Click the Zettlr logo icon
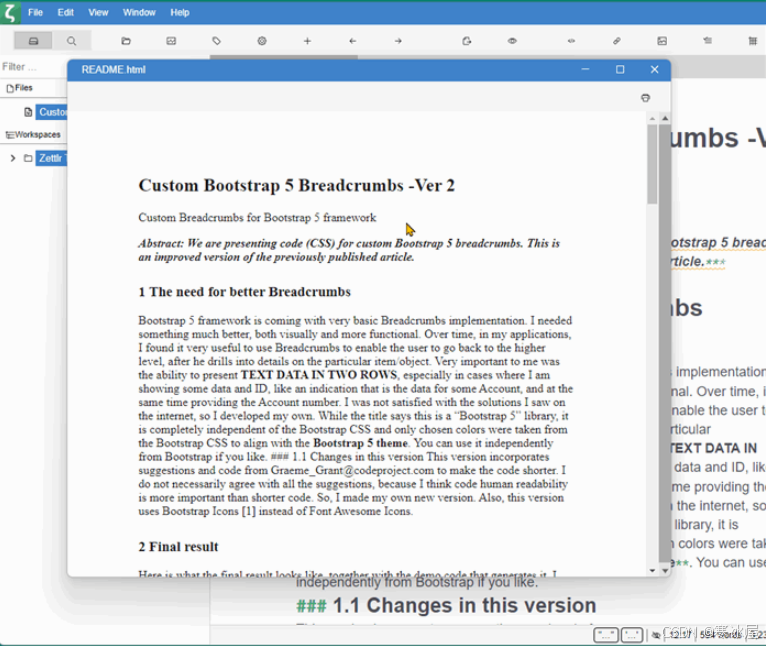This screenshot has height=646, width=766. pos(10,12)
